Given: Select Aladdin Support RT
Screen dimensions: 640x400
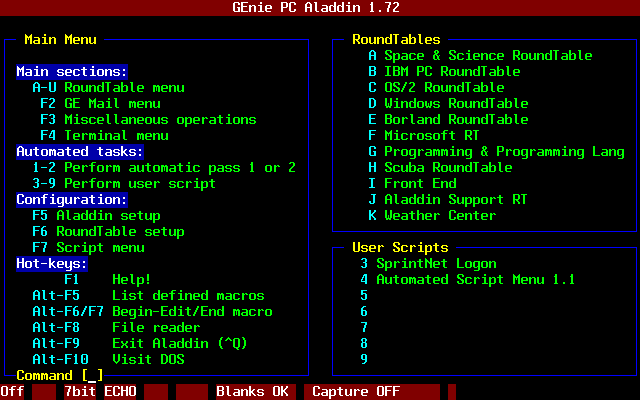Looking at the screenshot, I should 448,200.
